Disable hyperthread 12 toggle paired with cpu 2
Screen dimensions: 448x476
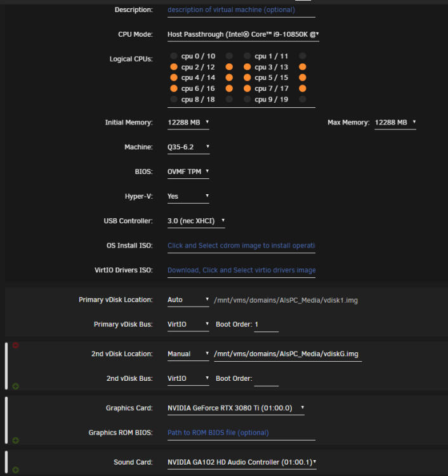[229, 67]
